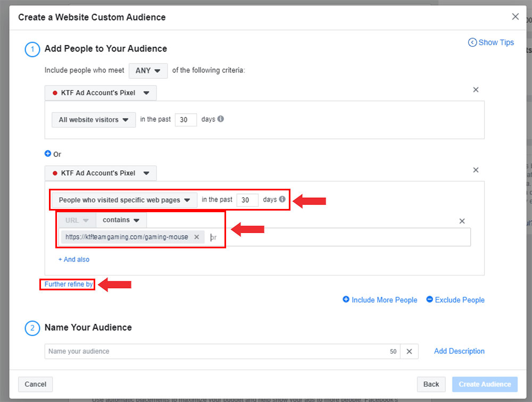Delete the URL contains rule row

[462, 221]
